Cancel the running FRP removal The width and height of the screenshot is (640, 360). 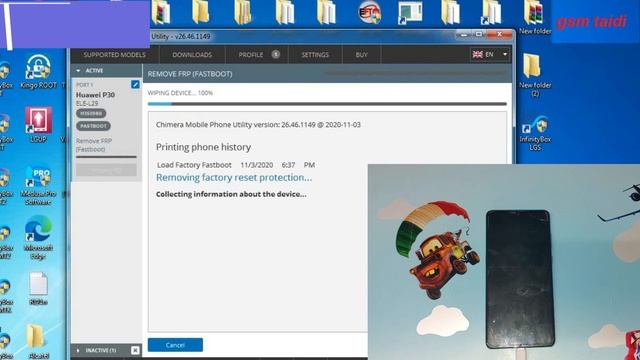(175, 345)
